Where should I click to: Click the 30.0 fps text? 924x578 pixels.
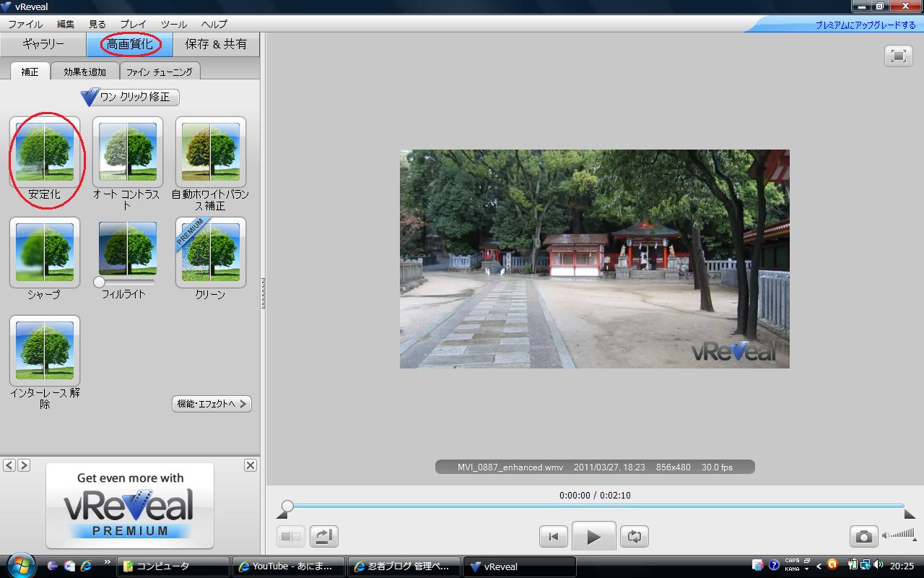717,467
